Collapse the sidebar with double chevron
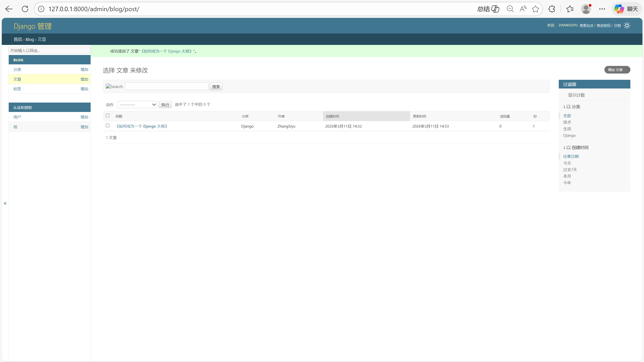The image size is (644, 362). click(5, 203)
